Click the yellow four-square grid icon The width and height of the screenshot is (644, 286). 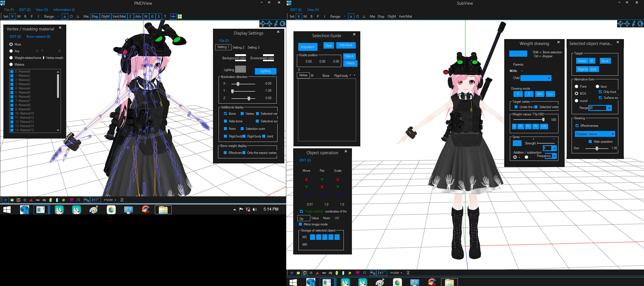point(180,16)
